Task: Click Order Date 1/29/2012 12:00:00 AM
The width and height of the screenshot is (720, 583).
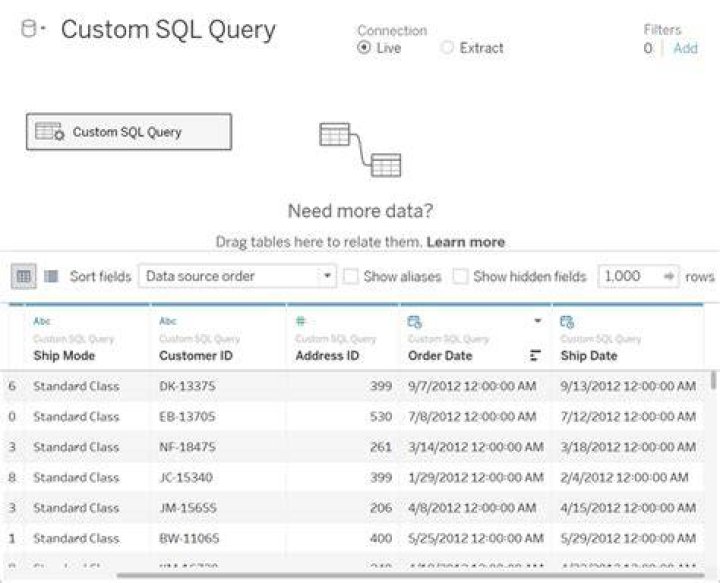Action: (476, 477)
